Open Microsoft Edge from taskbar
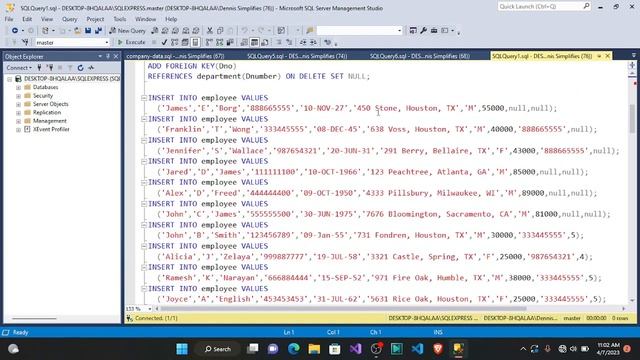Viewport: 640px width, 360px height. click(x=294, y=349)
